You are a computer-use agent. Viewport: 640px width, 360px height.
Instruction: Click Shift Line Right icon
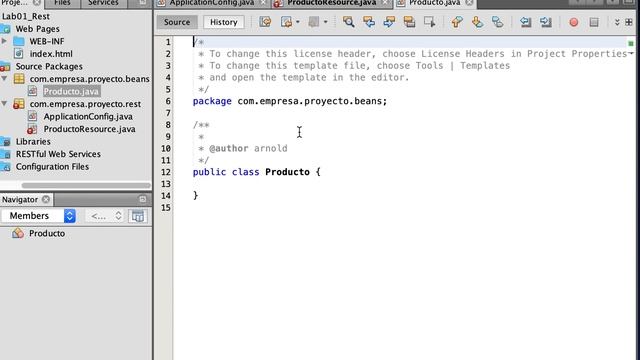[x=546, y=22]
